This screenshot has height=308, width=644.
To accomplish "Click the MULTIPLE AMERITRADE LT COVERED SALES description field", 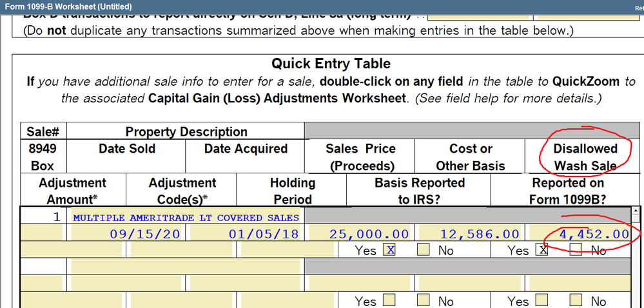I will 186,217.
